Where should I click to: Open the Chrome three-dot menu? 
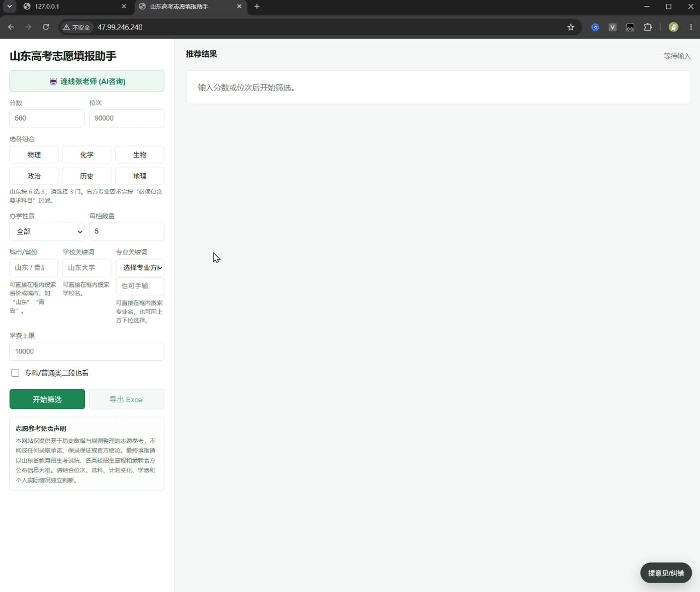(691, 27)
